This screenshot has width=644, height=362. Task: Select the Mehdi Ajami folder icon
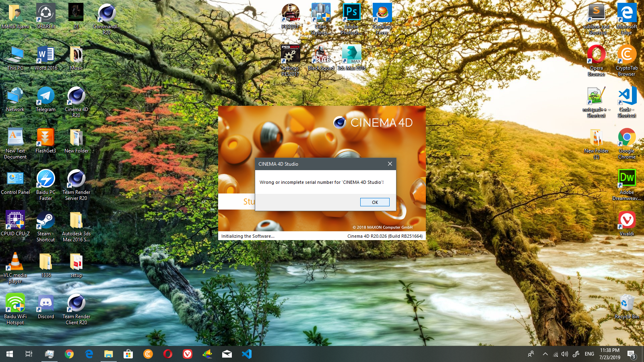(x=15, y=16)
